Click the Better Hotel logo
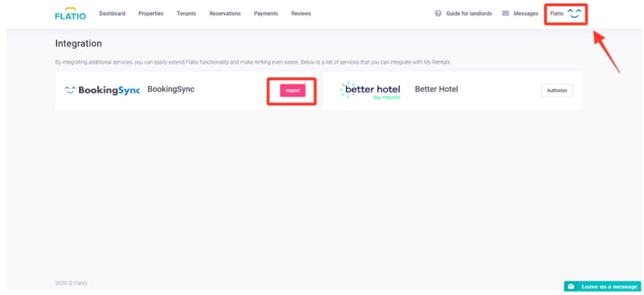644x295 pixels. click(370, 90)
